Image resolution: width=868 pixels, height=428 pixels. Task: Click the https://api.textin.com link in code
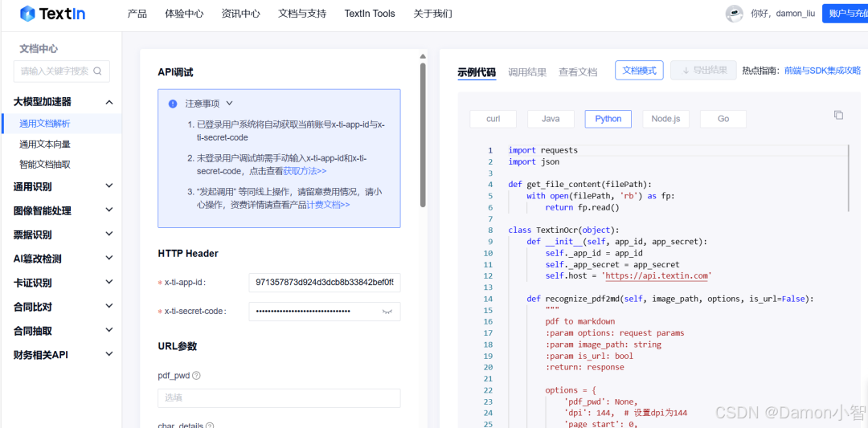coord(656,276)
